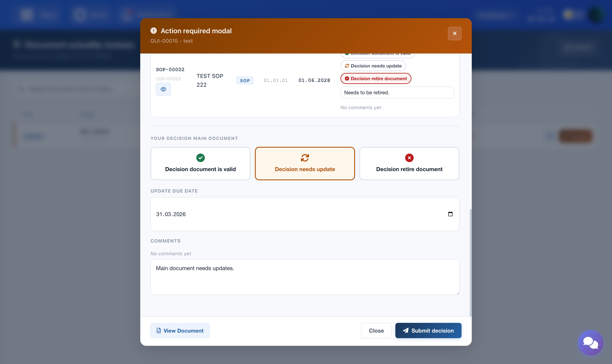Select Decision document is valid card
The width and height of the screenshot is (612, 364).
(x=200, y=169)
